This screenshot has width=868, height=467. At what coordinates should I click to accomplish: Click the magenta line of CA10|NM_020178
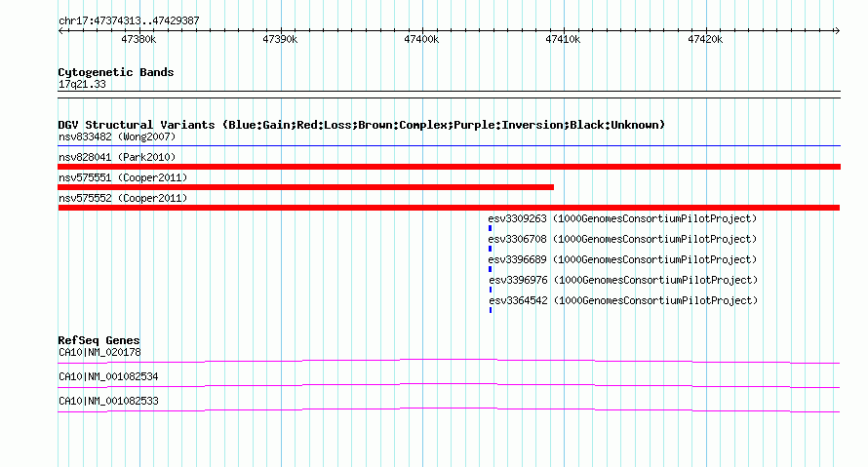click(449, 362)
